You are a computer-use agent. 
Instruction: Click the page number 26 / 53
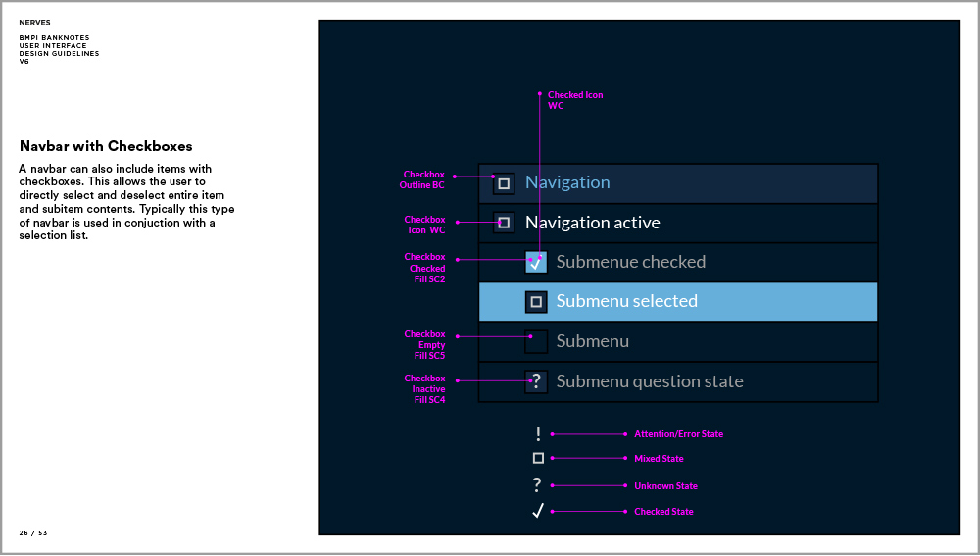point(33,532)
